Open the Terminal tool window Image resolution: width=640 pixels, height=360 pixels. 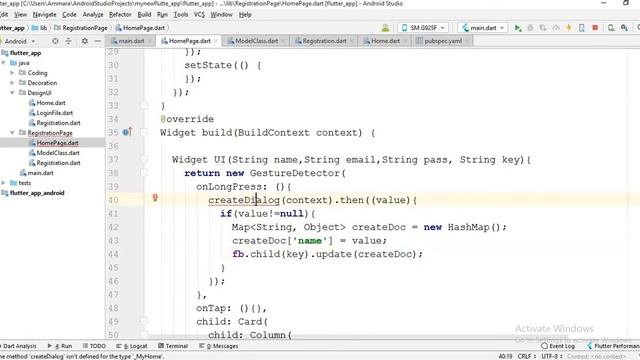click(x=173, y=346)
